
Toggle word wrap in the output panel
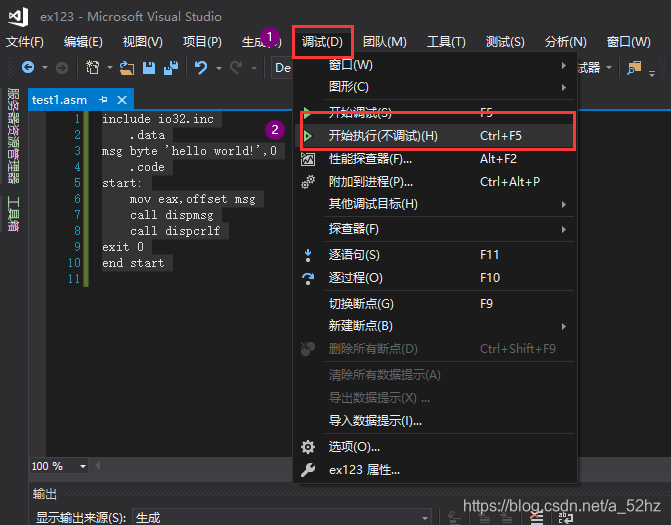coord(566,518)
